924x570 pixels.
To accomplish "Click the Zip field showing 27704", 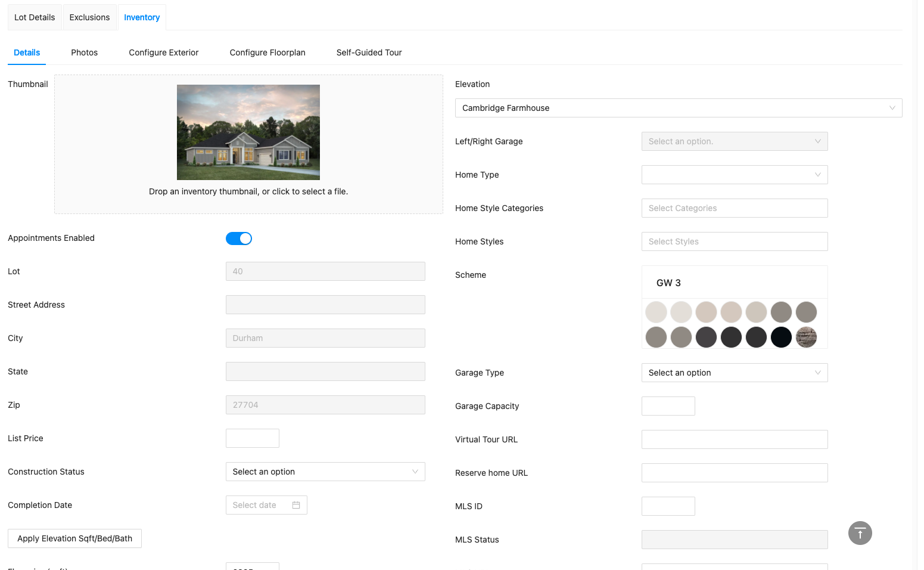I will (325, 405).
